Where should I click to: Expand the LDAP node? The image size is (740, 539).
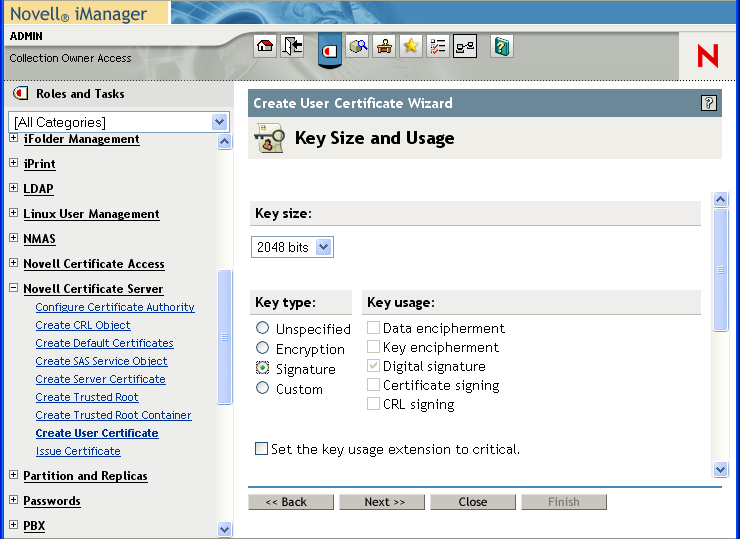click(x=14, y=188)
